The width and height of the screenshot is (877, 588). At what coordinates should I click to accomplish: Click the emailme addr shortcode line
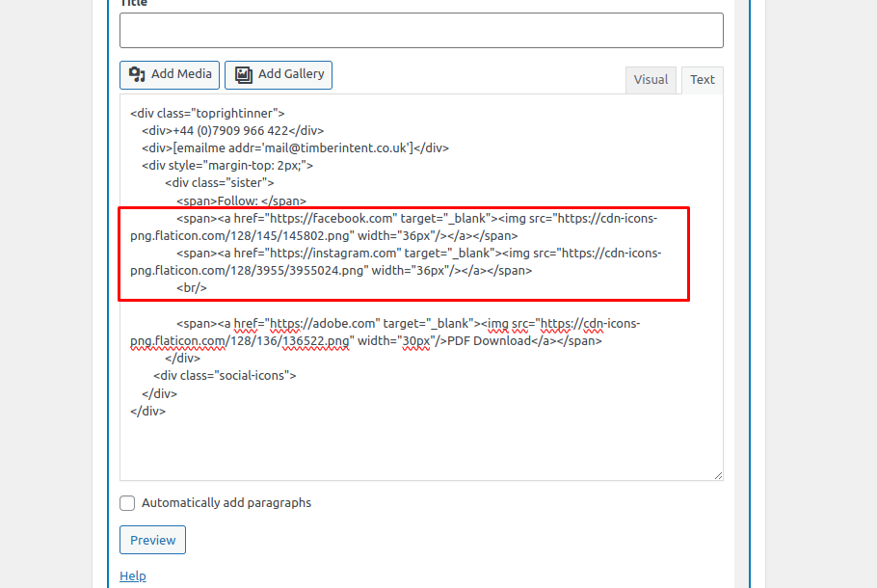point(295,148)
